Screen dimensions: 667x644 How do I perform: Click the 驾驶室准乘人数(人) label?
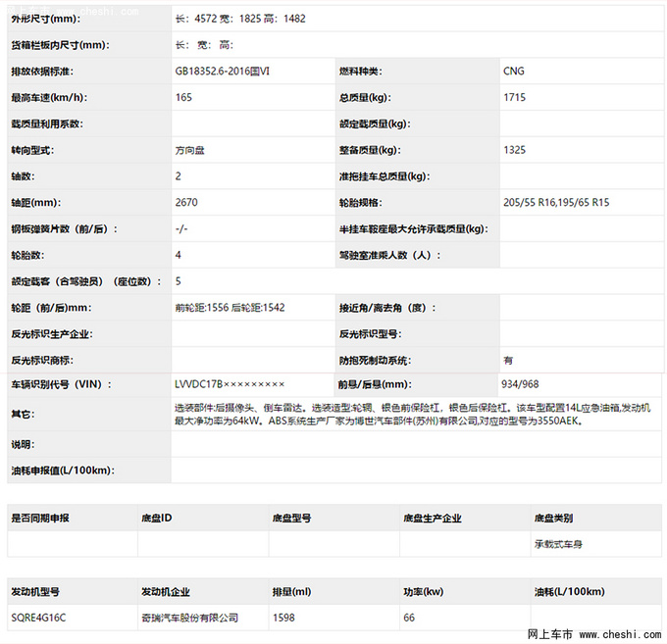389,256
